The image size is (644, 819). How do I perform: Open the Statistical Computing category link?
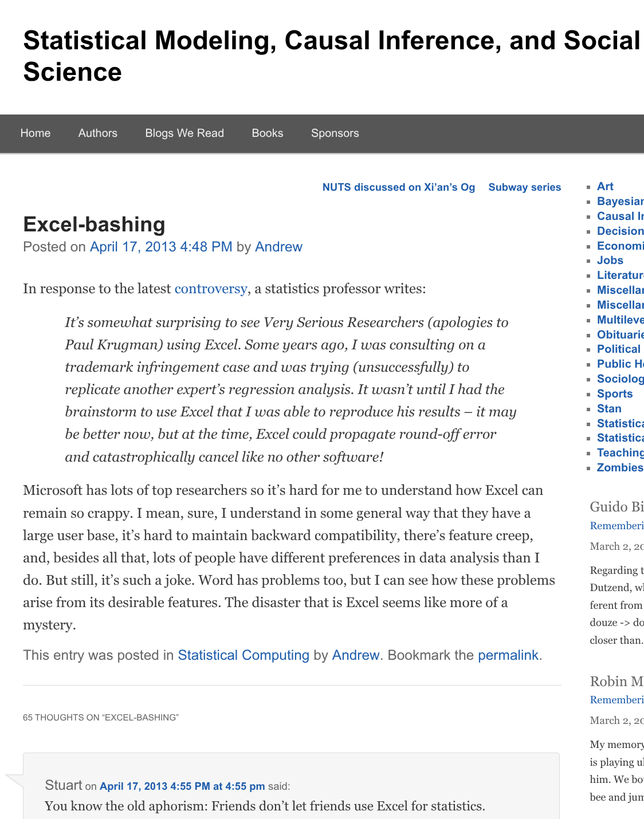pos(244,655)
